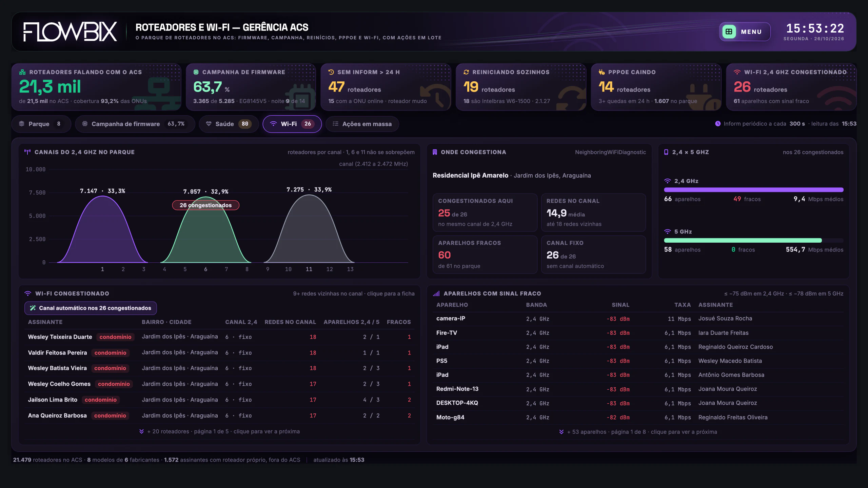Open Ana Queiroz Barbosa's record

[x=219, y=415]
